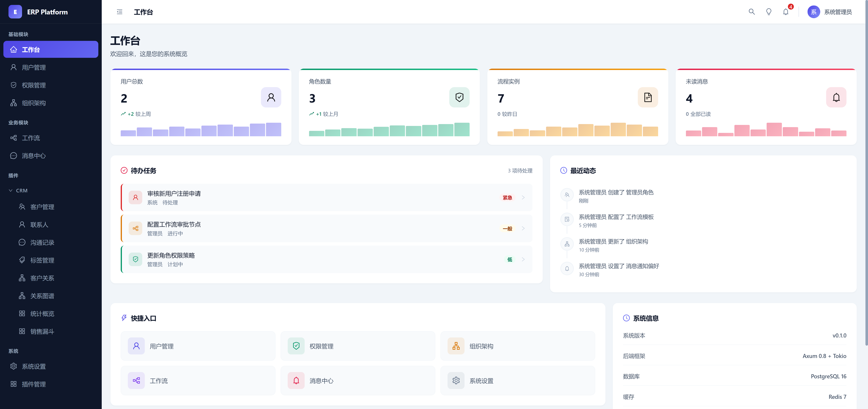Viewport: 868px width, 409px height.
Task: Collapse the CRM plugin group
Action: (11, 190)
